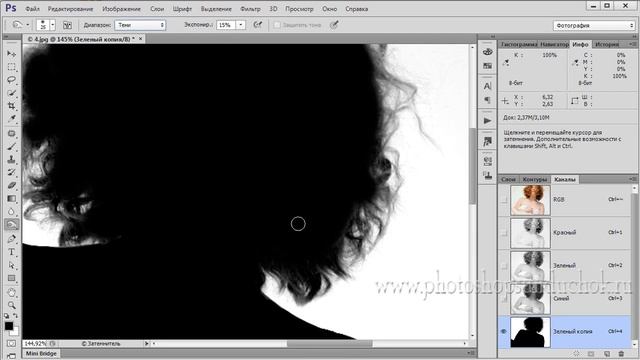This screenshot has height=360, width=640.
Task: Select the Brush tool
Action: pos(11,147)
